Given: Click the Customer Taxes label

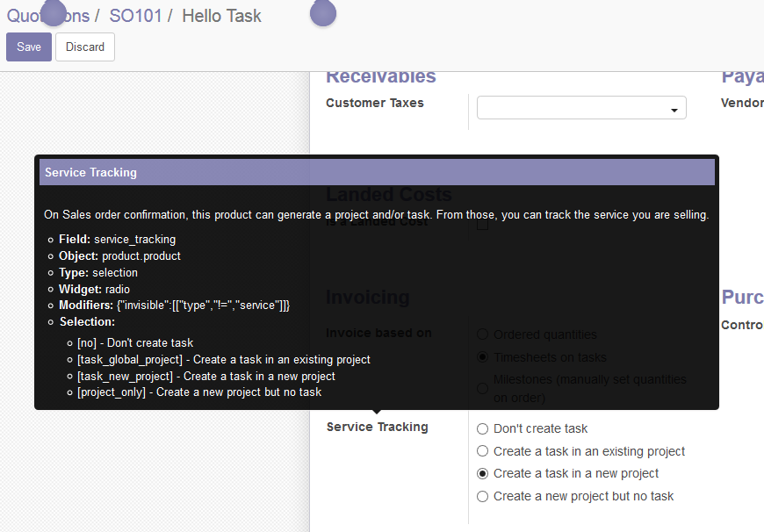Looking at the screenshot, I should coord(374,103).
